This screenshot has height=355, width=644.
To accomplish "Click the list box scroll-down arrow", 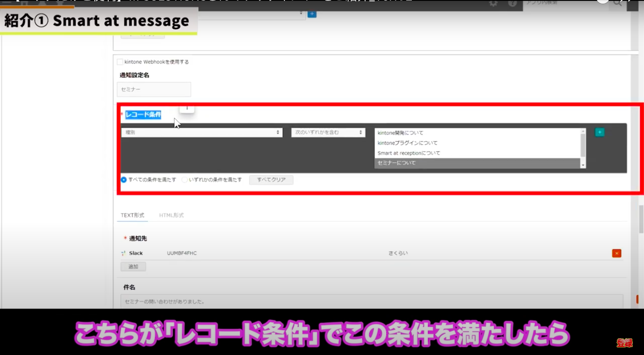I will [583, 165].
